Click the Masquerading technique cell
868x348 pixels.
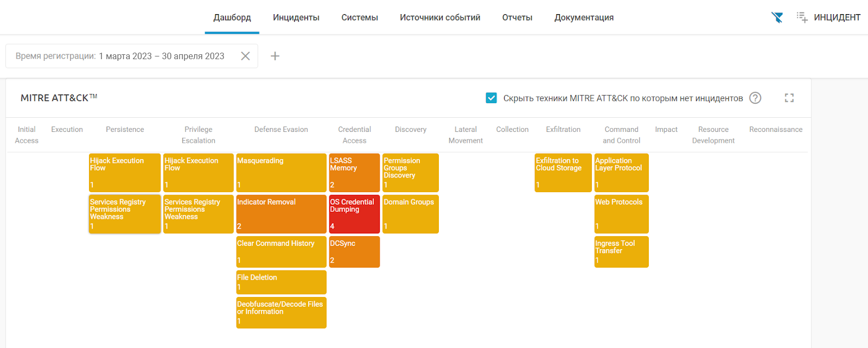pyautogui.click(x=281, y=173)
